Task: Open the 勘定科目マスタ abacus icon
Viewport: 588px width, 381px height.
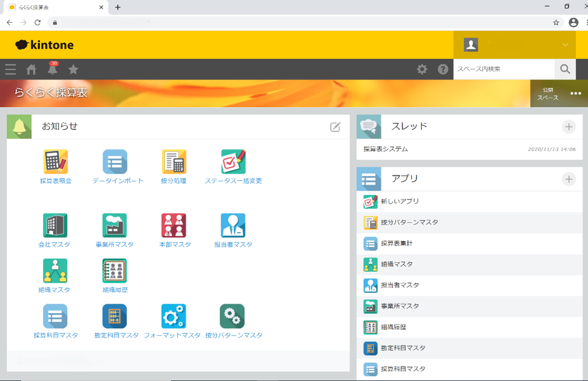Action: [114, 316]
